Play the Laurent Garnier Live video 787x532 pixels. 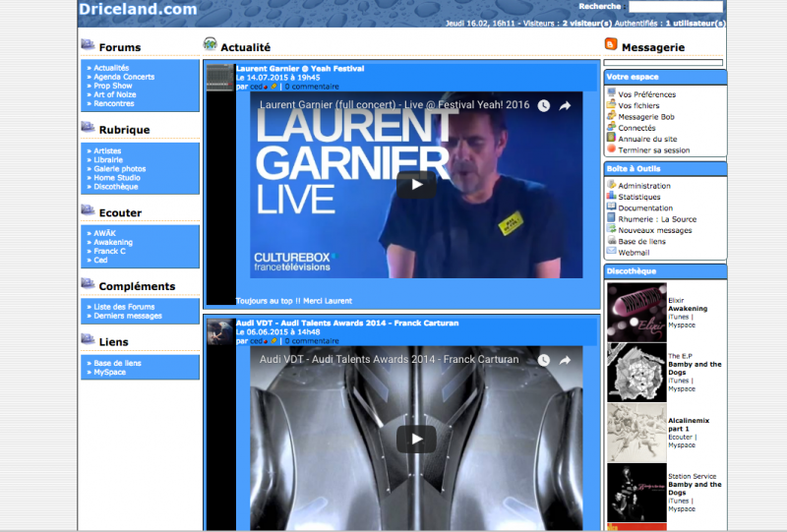point(416,185)
